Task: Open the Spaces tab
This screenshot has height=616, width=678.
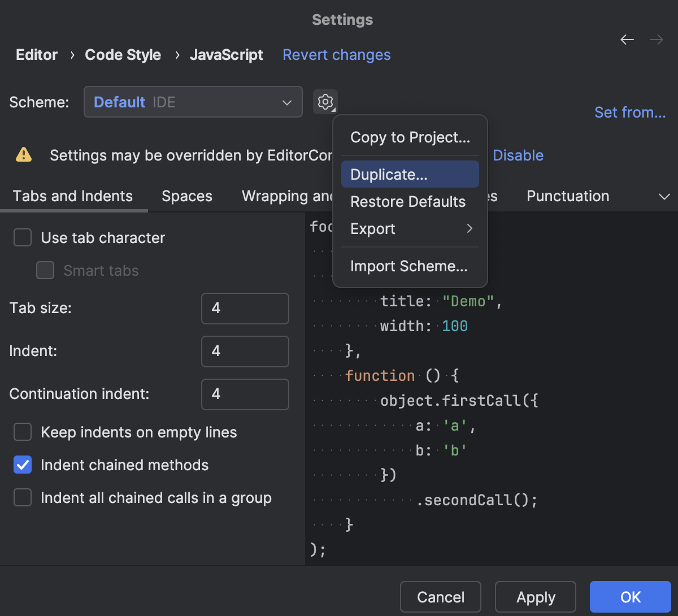Action: [x=187, y=196]
